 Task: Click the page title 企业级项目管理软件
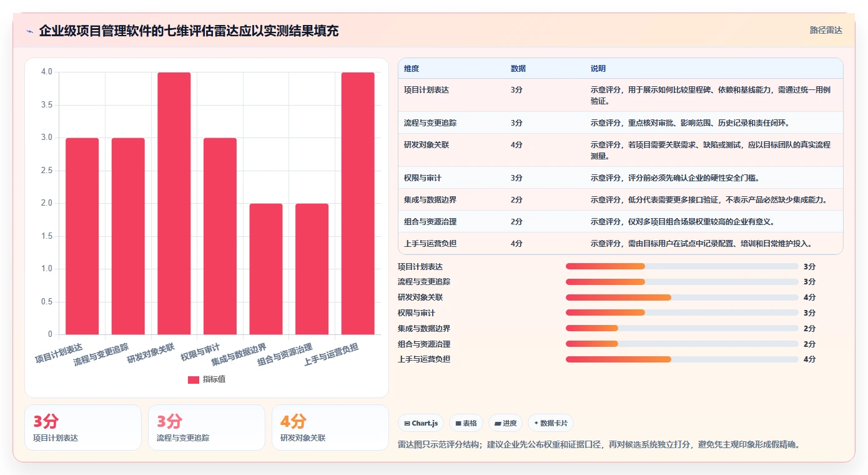pos(189,31)
